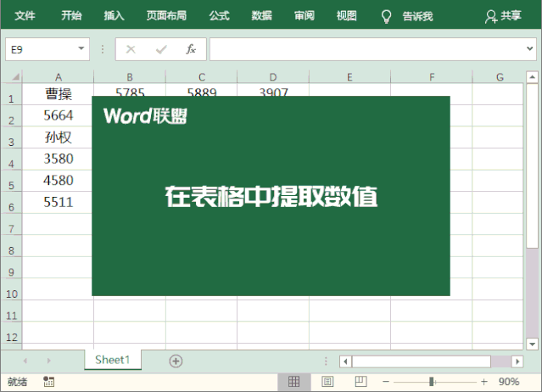542x392 pixels.
Task: Click the enter checkmark in formula bar
Action: tap(161, 49)
